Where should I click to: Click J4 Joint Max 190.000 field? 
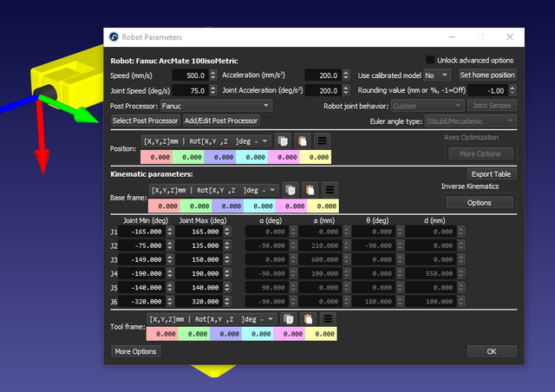[x=199, y=273]
